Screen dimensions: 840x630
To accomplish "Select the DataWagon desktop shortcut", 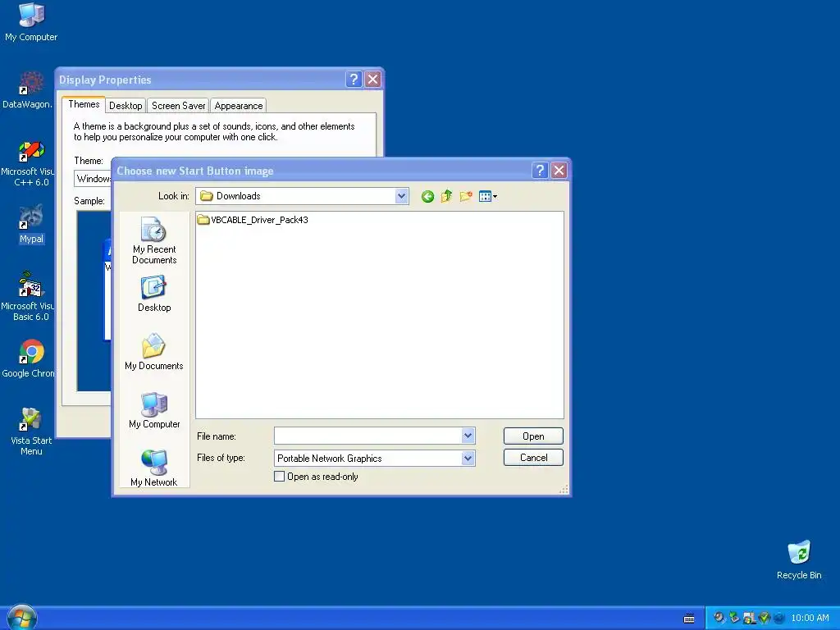I will 27,90.
